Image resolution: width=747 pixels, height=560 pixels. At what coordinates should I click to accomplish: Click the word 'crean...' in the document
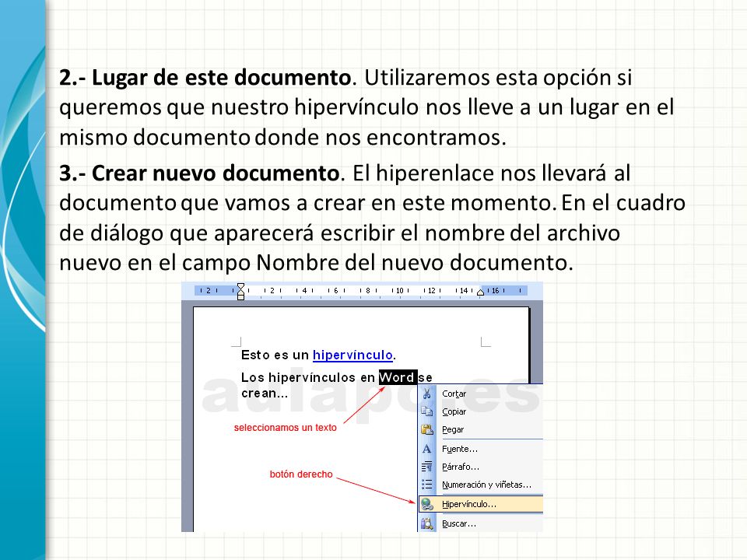(x=265, y=394)
